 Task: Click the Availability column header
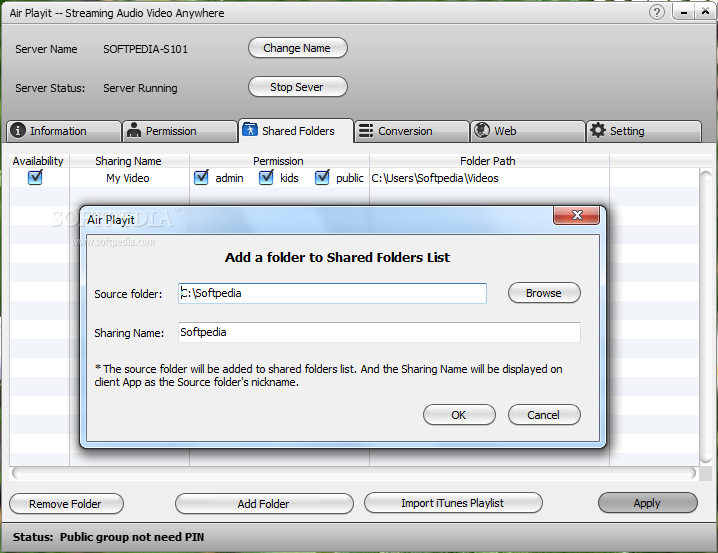[38, 161]
